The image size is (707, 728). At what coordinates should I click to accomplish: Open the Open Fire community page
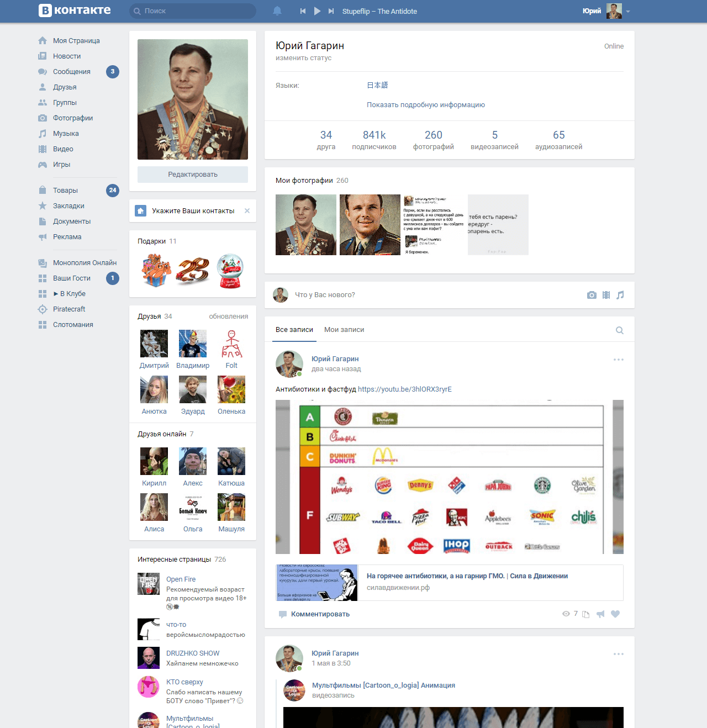pyautogui.click(x=181, y=579)
